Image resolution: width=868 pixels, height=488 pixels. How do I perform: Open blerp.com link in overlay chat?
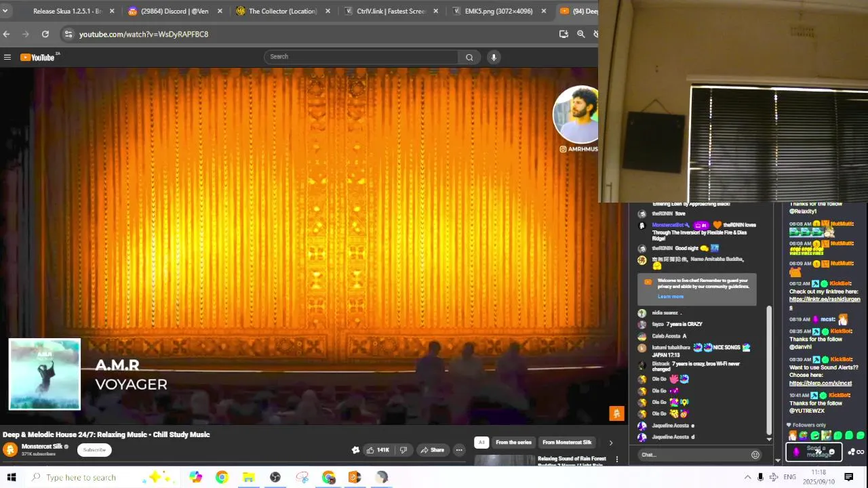[821, 383]
